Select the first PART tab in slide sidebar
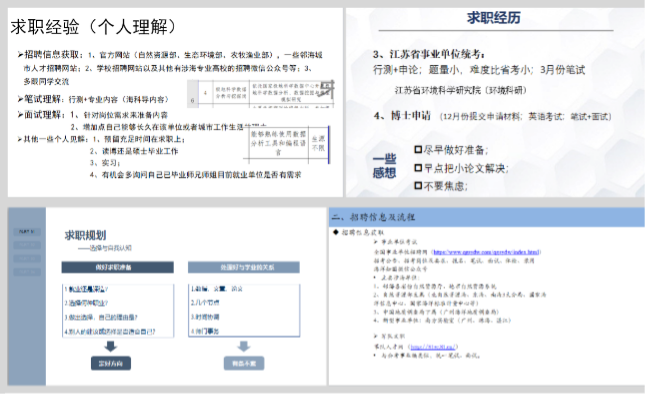The height and width of the screenshot is (394, 645). [x=27, y=232]
